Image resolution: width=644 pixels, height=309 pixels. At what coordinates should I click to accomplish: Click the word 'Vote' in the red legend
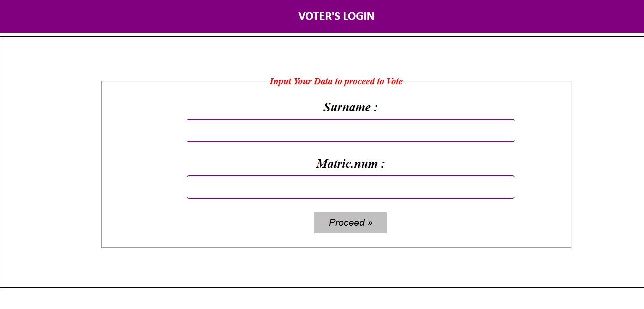click(394, 81)
